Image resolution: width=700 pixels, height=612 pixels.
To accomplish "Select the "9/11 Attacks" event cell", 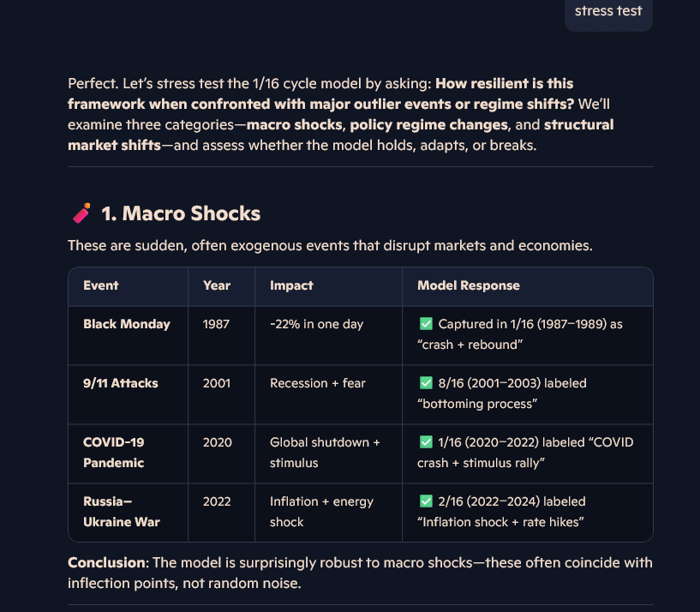I will click(x=121, y=383).
